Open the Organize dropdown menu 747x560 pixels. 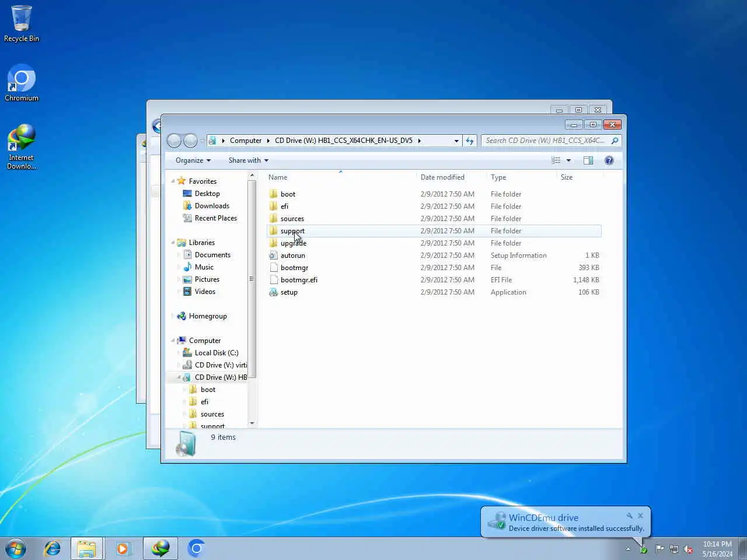193,160
